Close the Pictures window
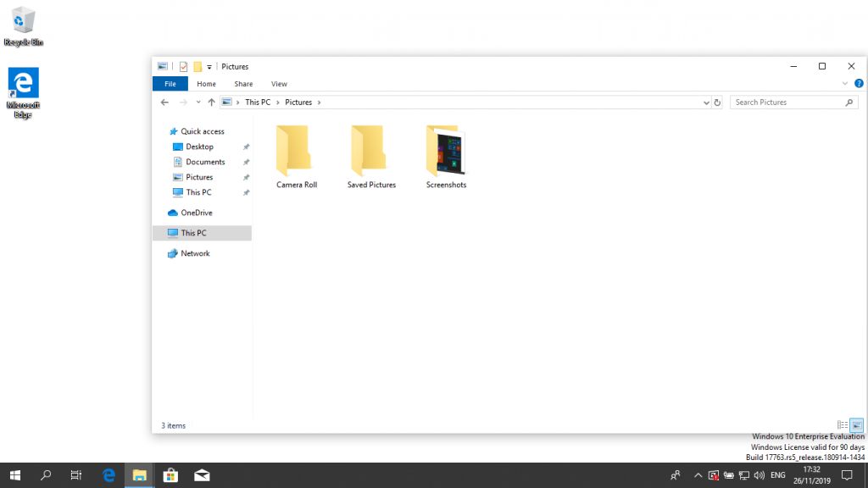The width and height of the screenshot is (868, 488). pyautogui.click(x=851, y=66)
